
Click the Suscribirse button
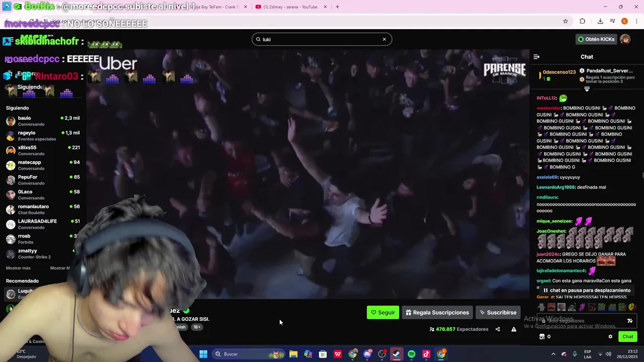pyautogui.click(x=498, y=312)
